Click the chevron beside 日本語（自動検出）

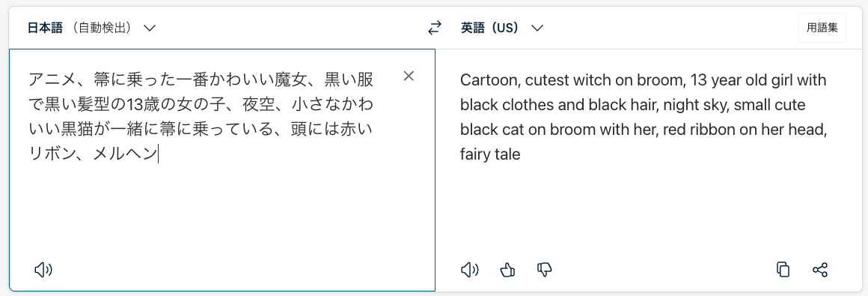(150, 28)
